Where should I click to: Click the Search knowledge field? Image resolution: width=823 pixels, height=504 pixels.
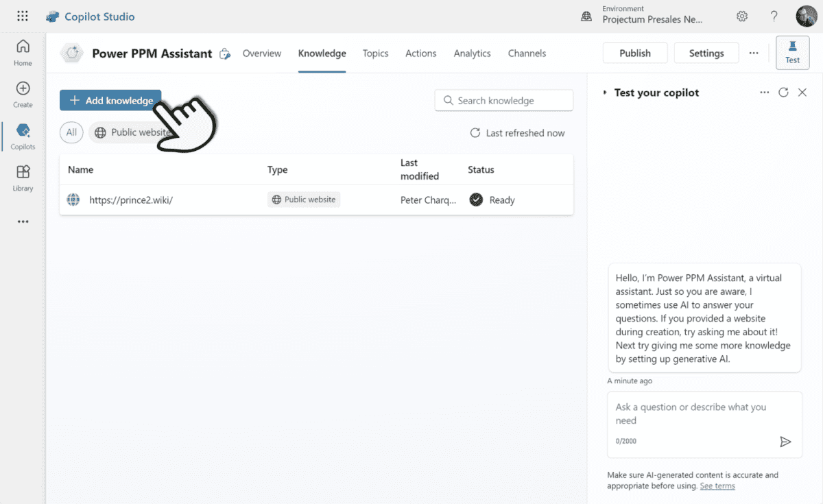click(504, 100)
